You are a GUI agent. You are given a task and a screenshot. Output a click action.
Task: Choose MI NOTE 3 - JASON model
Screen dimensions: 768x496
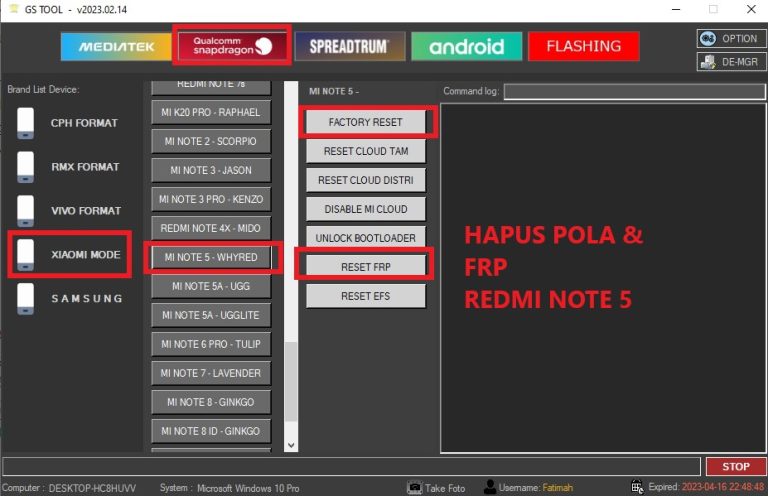[211, 170]
